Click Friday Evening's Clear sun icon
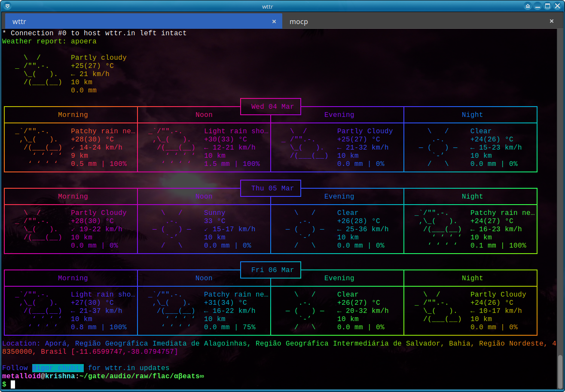565x392 pixels. click(x=305, y=311)
